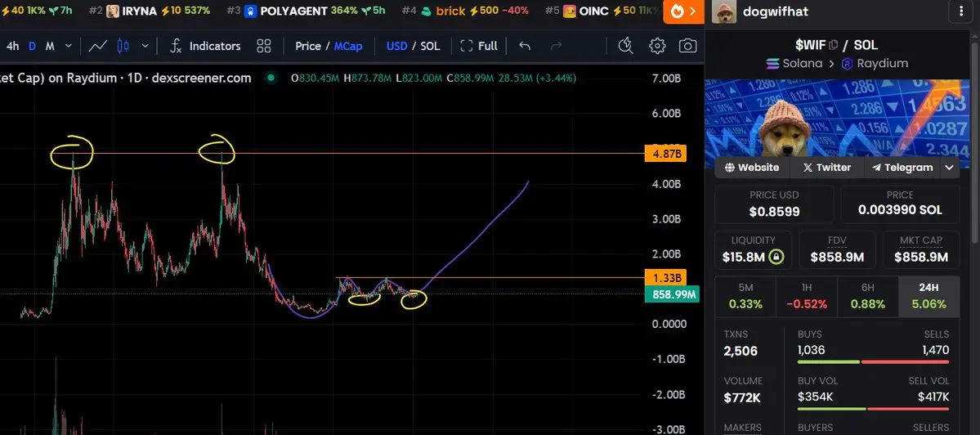Redo the chart action

click(556, 46)
